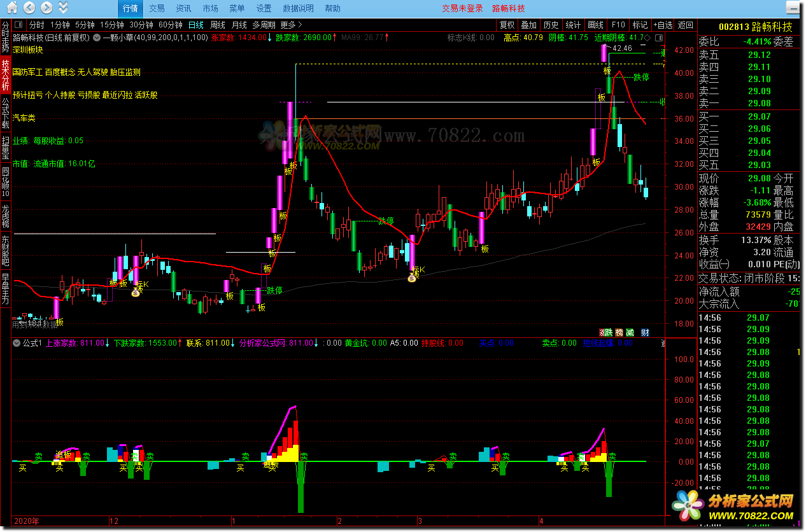Open the 资讯 menu
Screen dimensions: 806x532
(x=183, y=8)
